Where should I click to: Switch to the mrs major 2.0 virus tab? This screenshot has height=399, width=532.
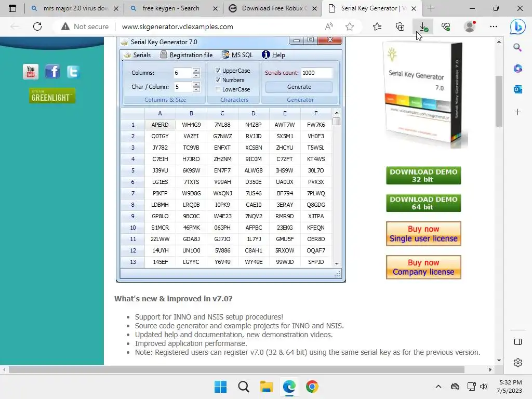tap(75, 8)
